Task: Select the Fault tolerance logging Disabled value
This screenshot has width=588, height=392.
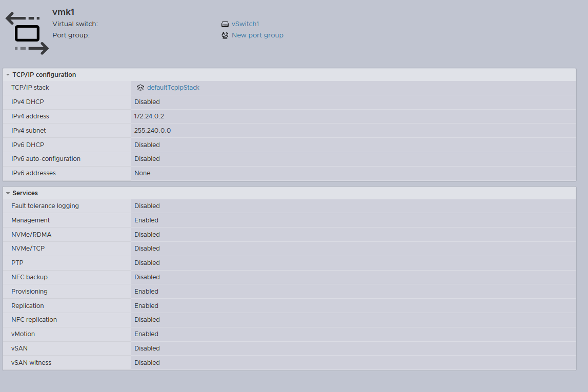Action: click(x=147, y=206)
